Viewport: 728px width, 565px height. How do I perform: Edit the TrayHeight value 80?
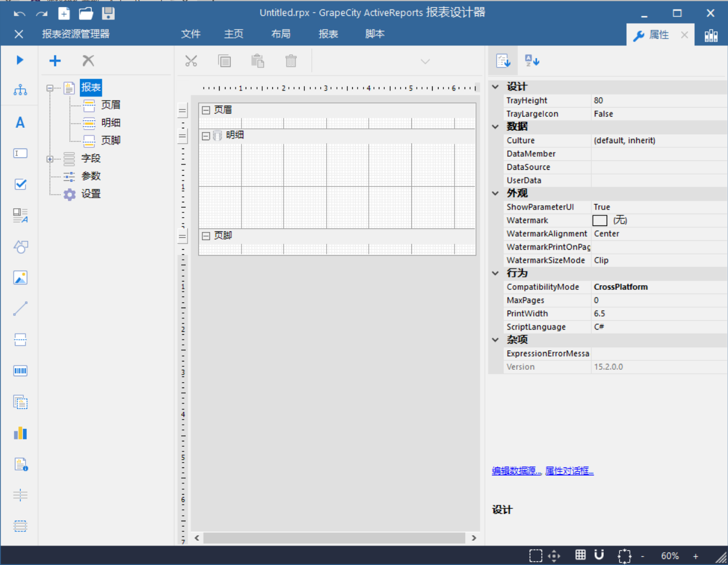coord(659,101)
